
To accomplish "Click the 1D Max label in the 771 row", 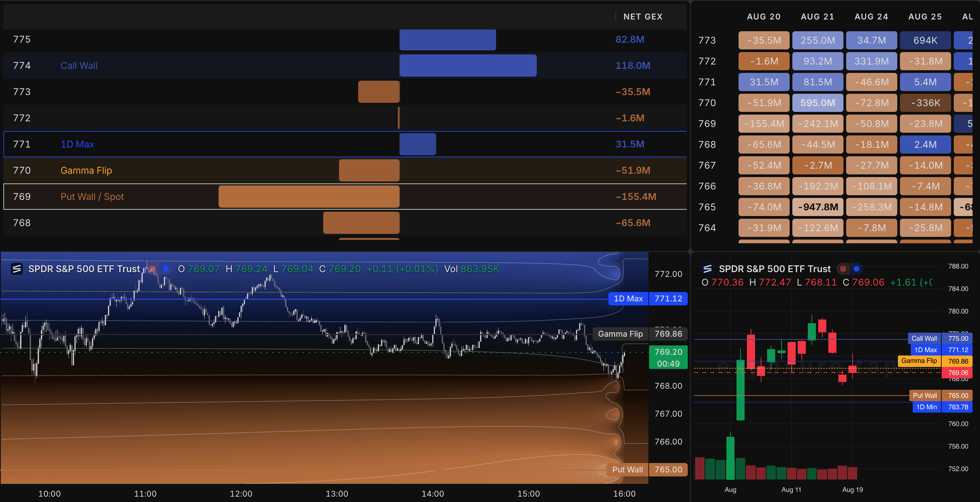I will coord(77,144).
